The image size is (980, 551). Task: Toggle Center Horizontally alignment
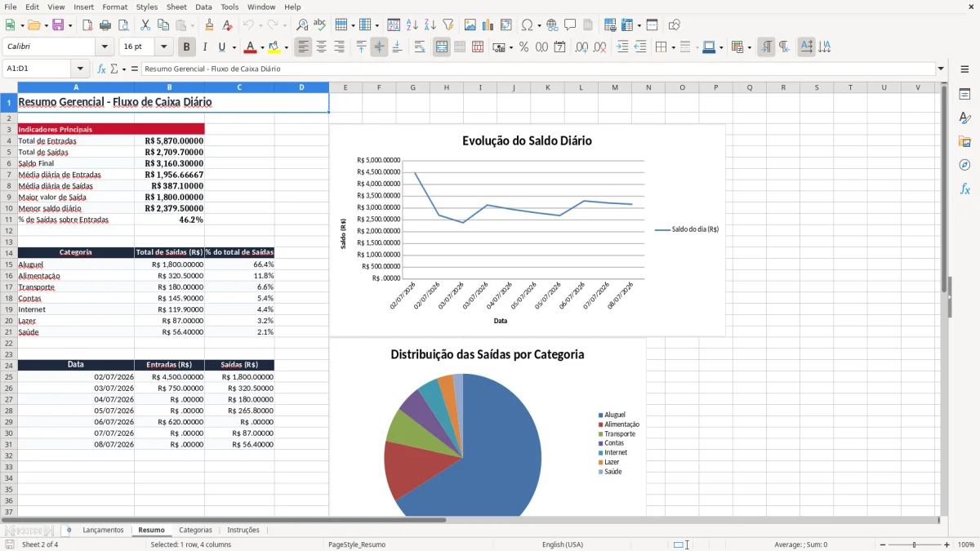point(321,47)
